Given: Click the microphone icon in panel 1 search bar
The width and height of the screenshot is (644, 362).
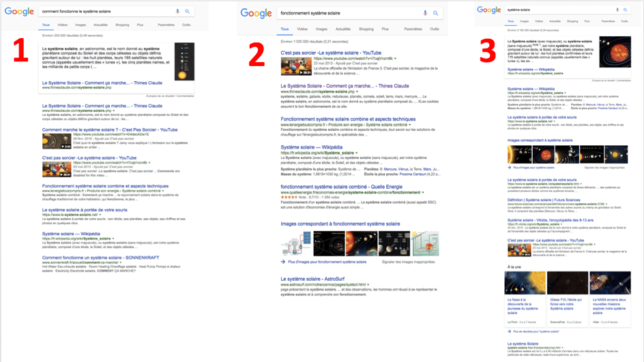Looking at the screenshot, I should pyautogui.click(x=177, y=12).
